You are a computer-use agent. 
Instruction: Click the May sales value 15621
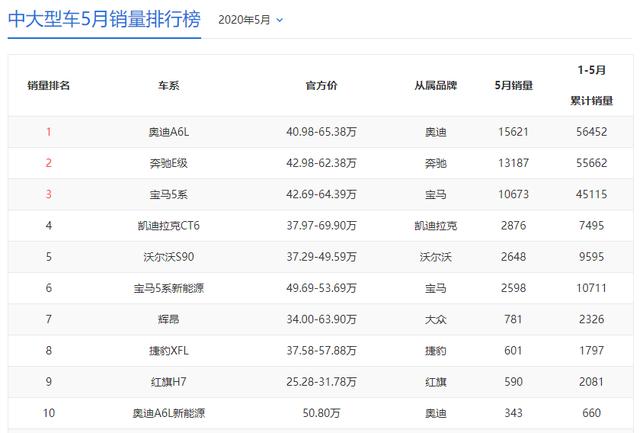coord(513,132)
